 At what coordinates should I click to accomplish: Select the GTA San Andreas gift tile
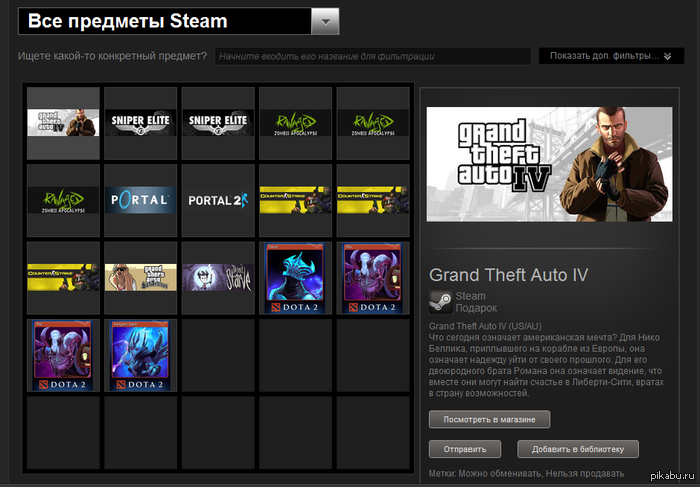(x=141, y=278)
